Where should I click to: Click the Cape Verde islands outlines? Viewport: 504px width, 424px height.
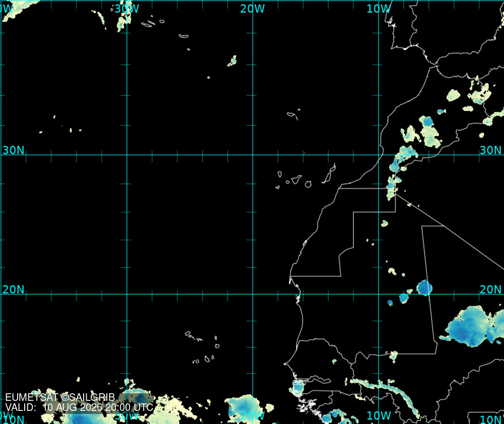202,347
